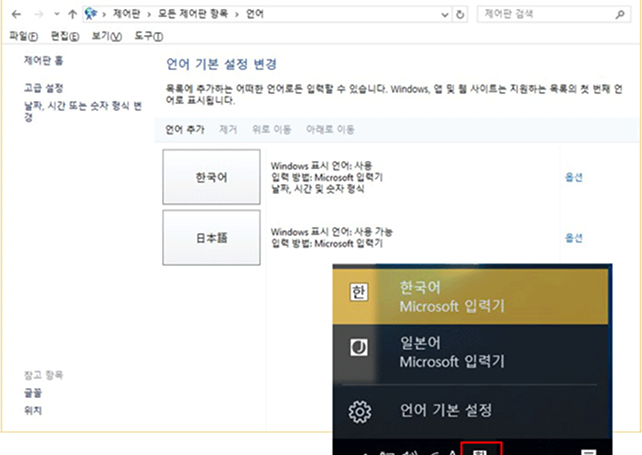
Task: Open the 편집(E) menu
Action: (65, 36)
